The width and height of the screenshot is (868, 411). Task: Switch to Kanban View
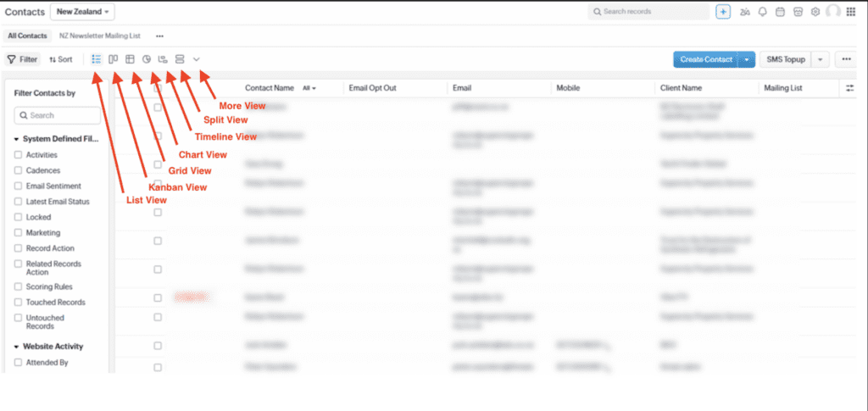point(113,59)
